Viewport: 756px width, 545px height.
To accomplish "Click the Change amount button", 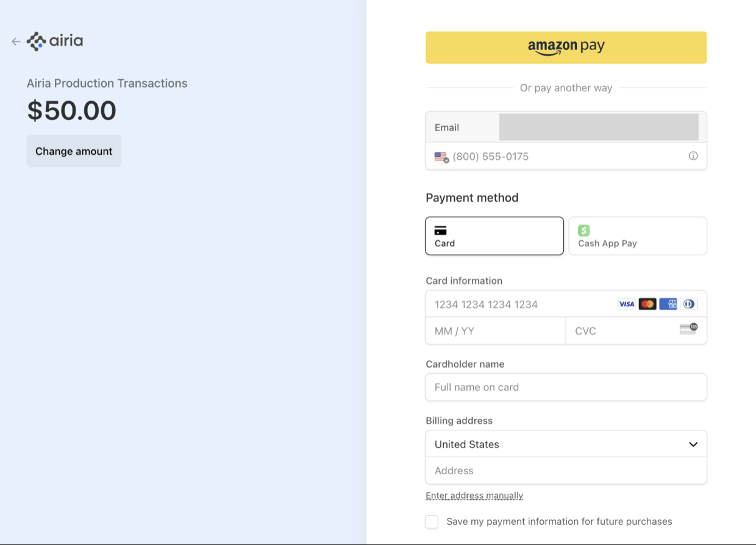I will coord(74,151).
